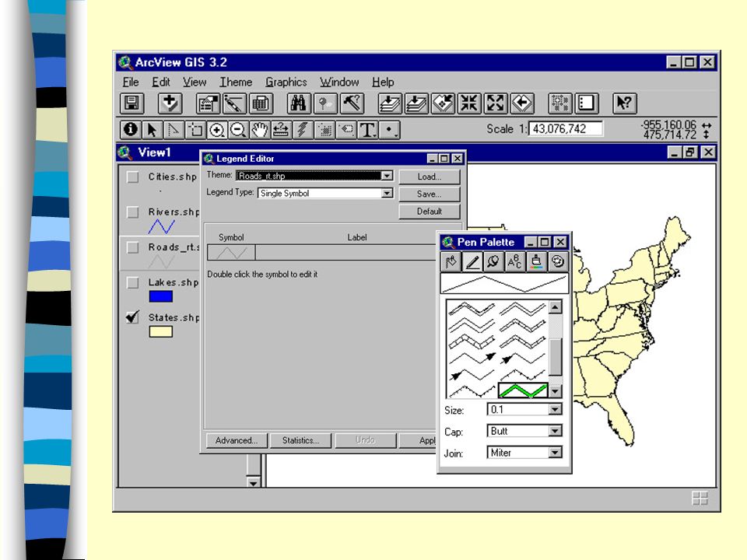Click Zoom to Active Themes icon
This screenshot has height=560, width=747.
[x=416, y=103]
